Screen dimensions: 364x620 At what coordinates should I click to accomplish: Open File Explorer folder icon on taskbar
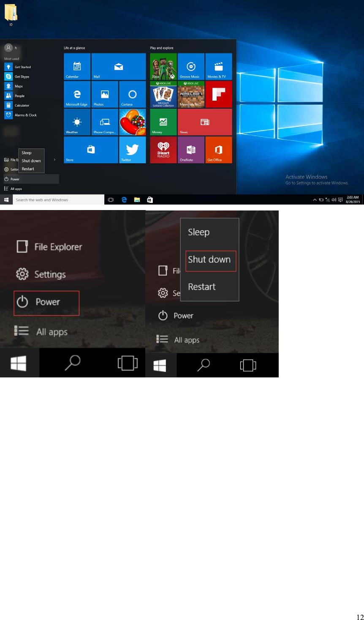pyautogui.click(x=137, y=200)
